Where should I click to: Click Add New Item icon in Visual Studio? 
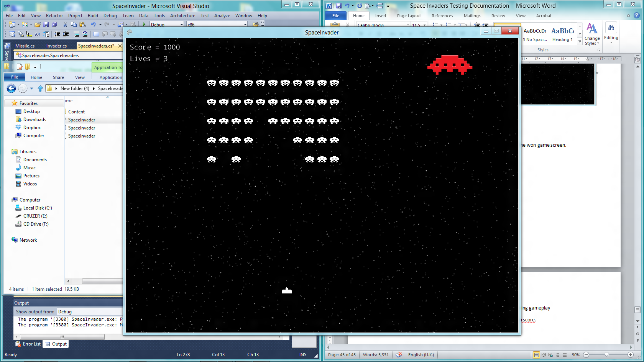tap(25, 25)
